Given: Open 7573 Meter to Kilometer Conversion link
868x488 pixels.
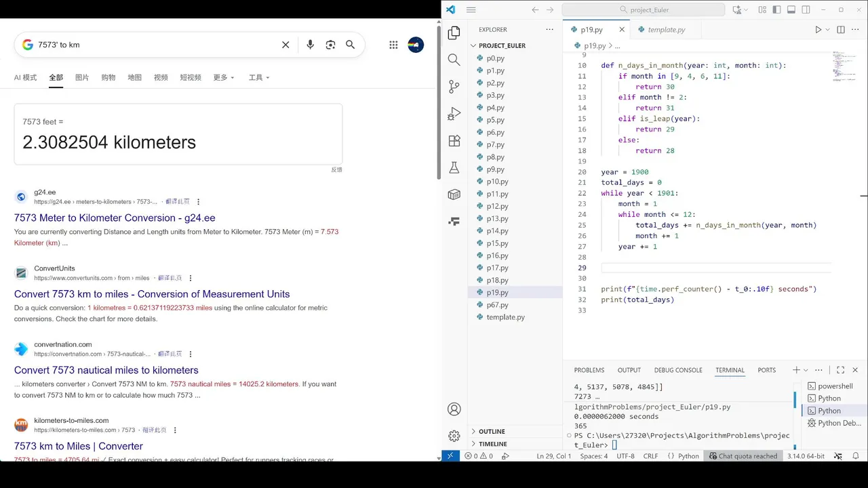Looking at the screenshot, I should click(115, 218).
